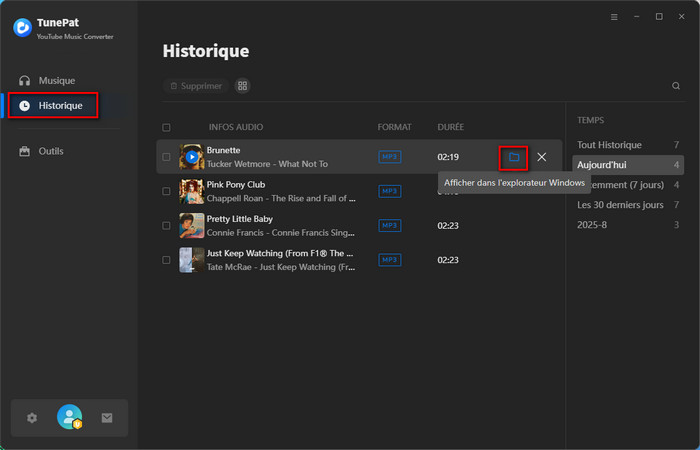
Task: Check the Just Keep Watching checkbox
Action: point(167,260)
